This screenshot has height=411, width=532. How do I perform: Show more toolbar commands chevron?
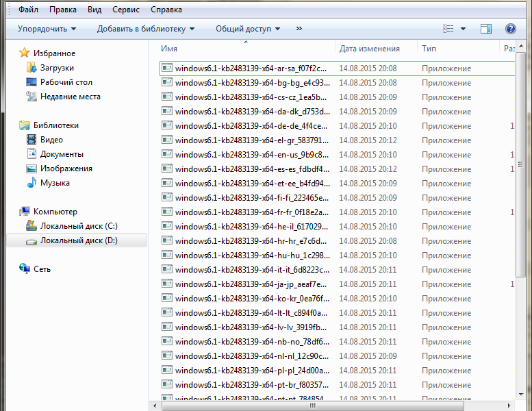[x=299, y=29]
